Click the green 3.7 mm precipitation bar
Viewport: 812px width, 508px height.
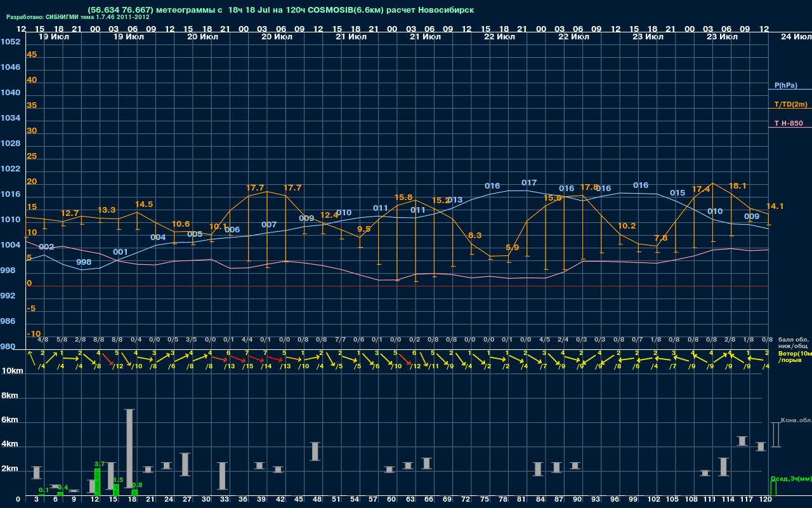click(97, 482)
